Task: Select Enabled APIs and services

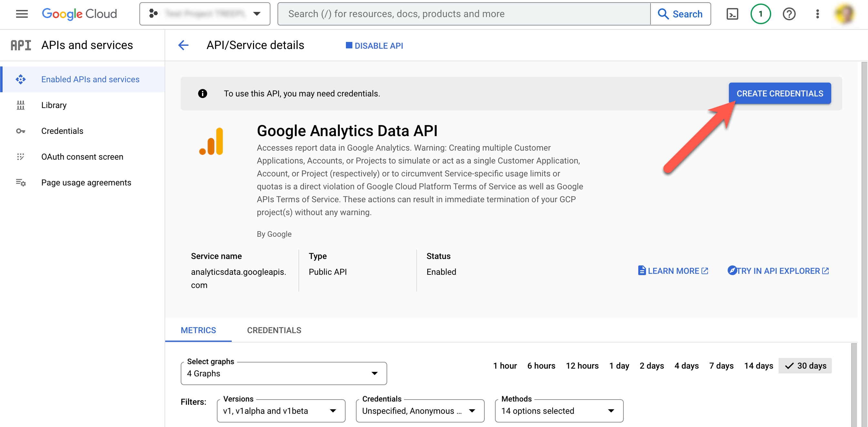Action: [83, 79]
